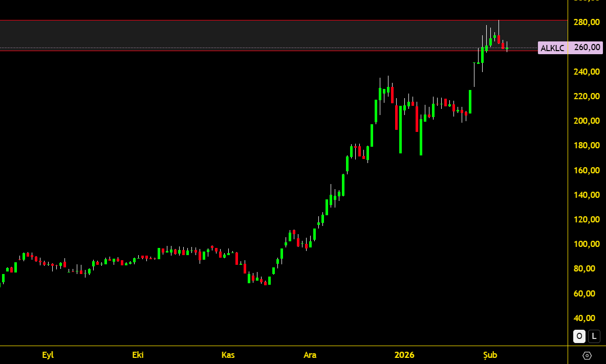Click the Kas month label on time axis
Viewport: 606px width, 364px height.
[x=228, y=355]
